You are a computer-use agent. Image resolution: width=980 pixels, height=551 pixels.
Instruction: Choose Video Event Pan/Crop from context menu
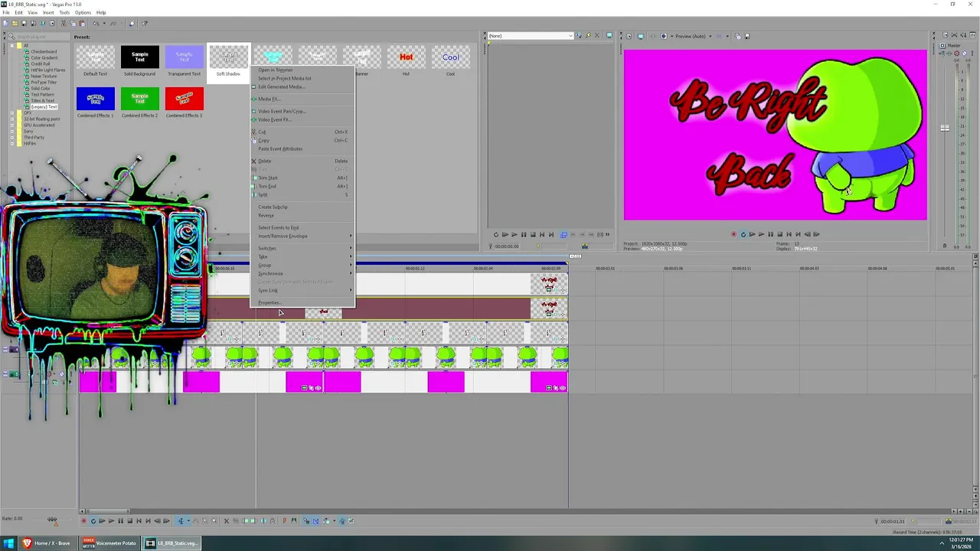302,112
